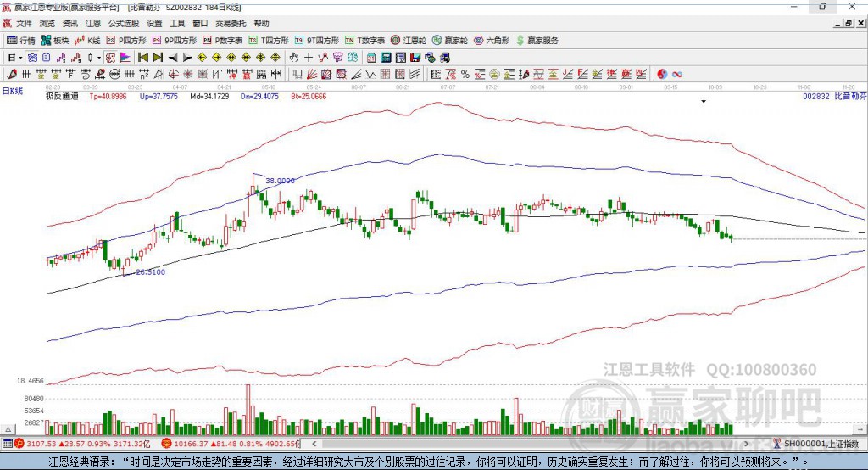Click the 002832 比音勒芬 stock label
Image resolution: width=868 pixels, height=470 pixels.
835,96
